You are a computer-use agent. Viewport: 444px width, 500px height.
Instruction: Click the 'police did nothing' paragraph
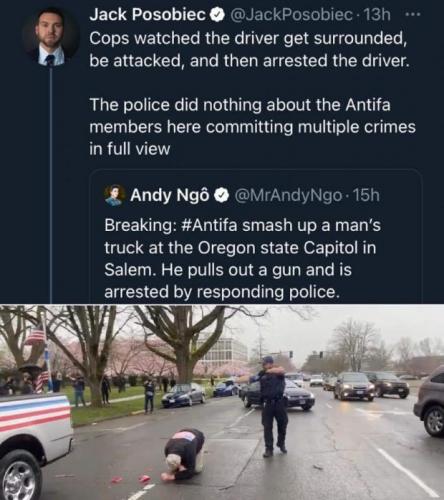point(252,127)
